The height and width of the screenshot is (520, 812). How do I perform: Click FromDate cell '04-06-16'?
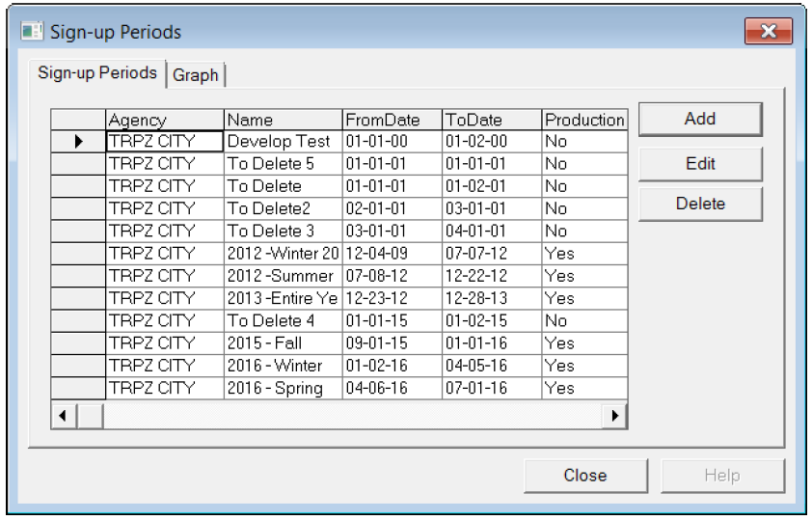(392, 388)
